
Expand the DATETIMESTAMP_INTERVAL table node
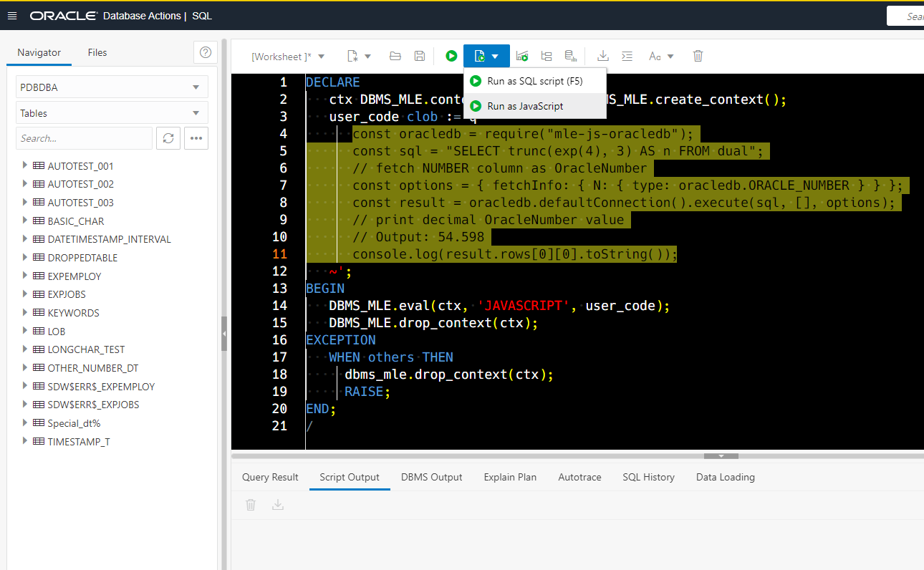pos(25,239)
